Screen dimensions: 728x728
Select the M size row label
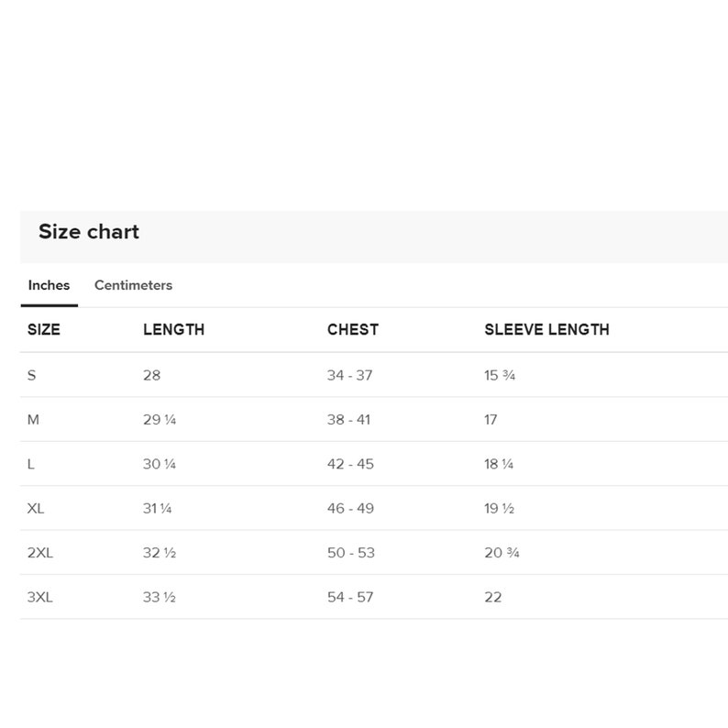(33, 420)
